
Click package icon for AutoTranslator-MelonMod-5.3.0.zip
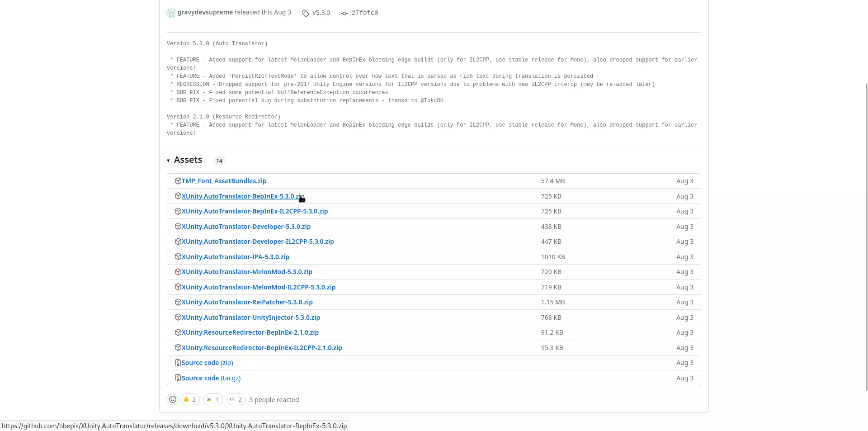tap(178, 272)
